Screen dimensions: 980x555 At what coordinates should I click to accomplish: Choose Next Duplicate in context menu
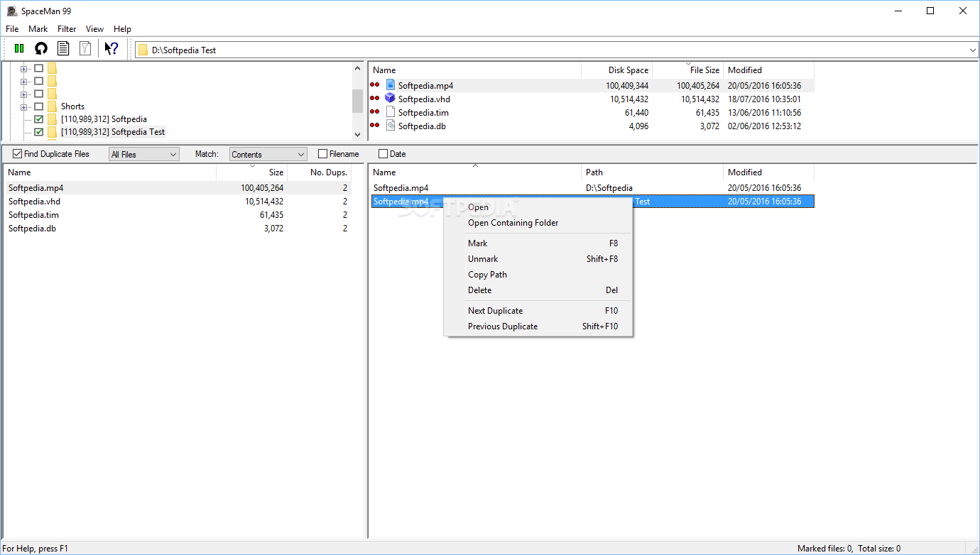[538, 311]
